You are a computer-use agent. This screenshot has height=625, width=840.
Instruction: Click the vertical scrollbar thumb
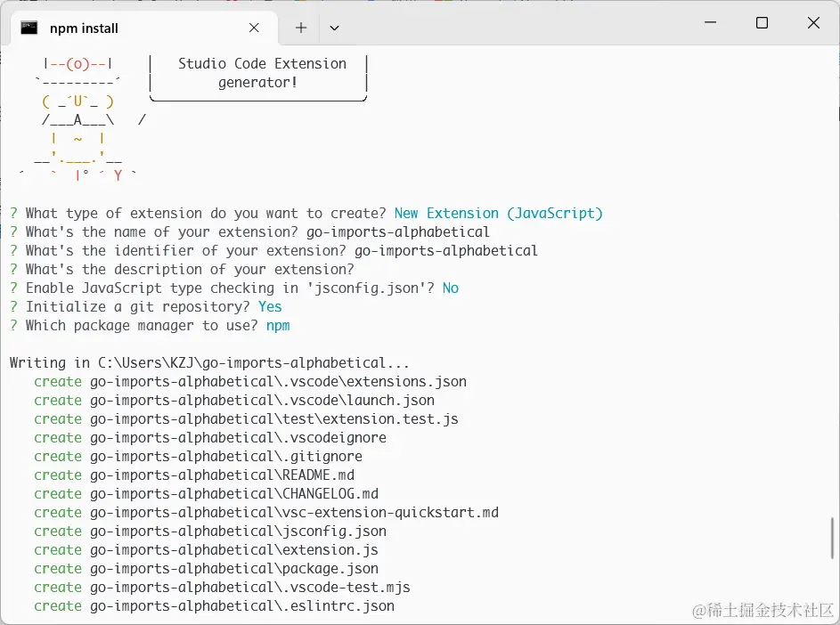point(832,538)
